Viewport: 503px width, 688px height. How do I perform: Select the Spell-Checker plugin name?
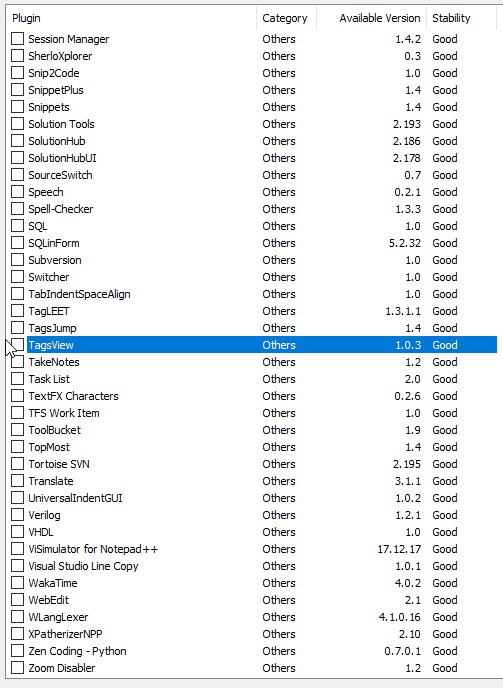61,209
